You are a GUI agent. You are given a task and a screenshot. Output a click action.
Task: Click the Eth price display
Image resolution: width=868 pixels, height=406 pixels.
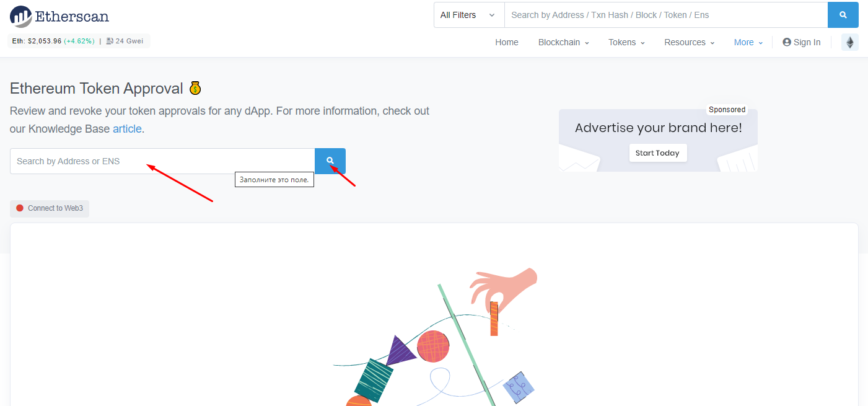point(53,41)
